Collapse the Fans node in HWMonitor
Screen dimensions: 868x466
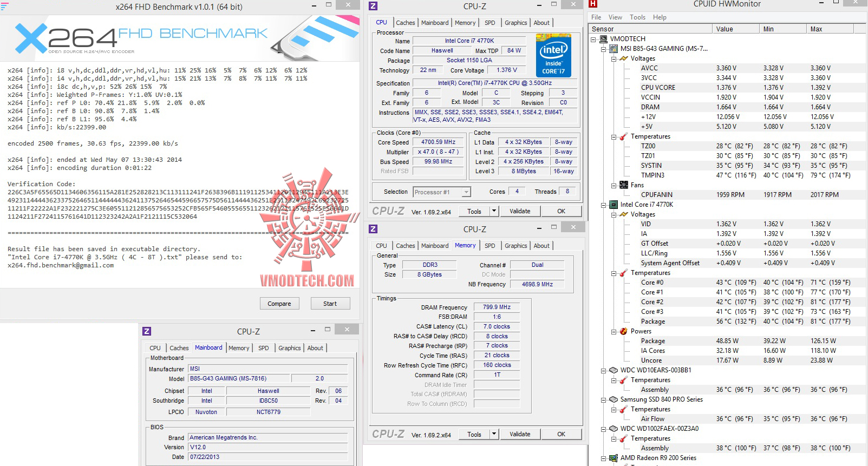click(614, 186)
